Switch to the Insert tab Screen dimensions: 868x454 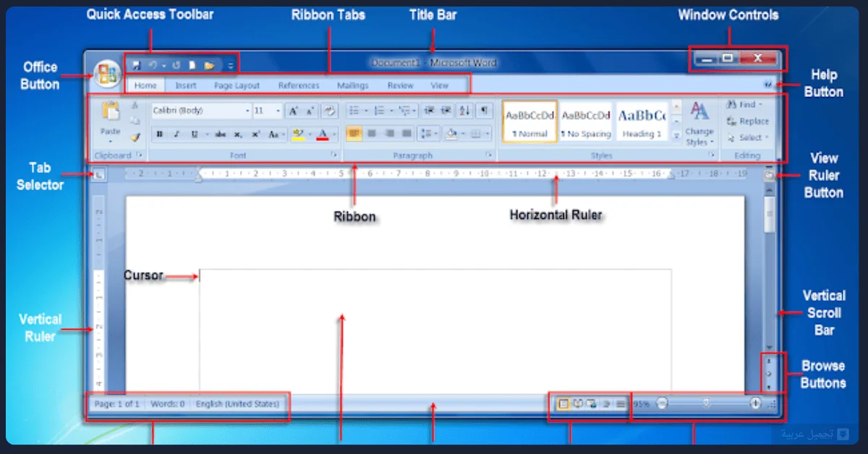(186, 85)
